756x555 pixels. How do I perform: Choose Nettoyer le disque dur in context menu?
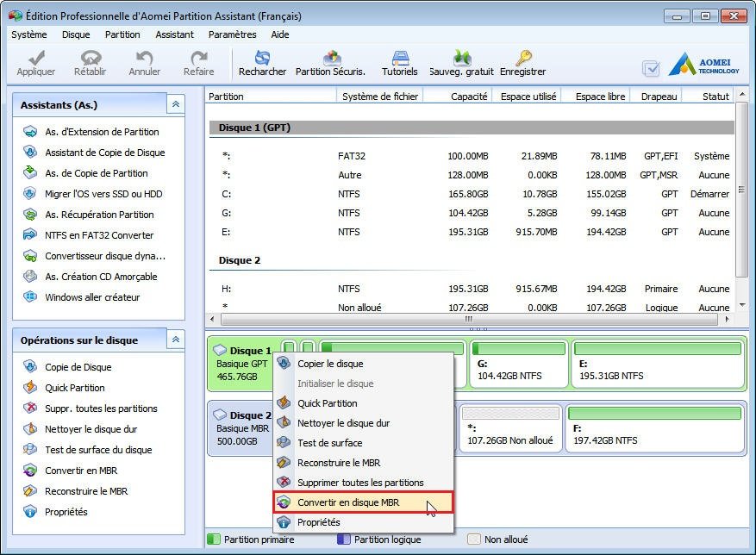pos(364,423)
